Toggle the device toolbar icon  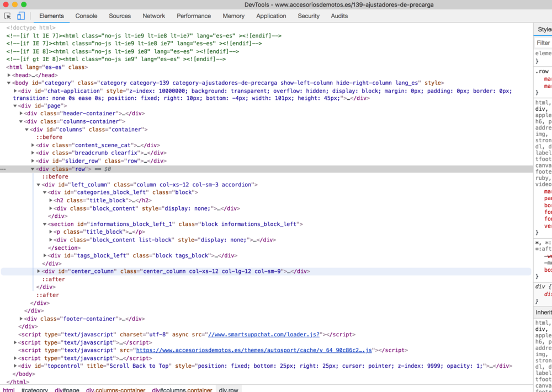(21, 16)
